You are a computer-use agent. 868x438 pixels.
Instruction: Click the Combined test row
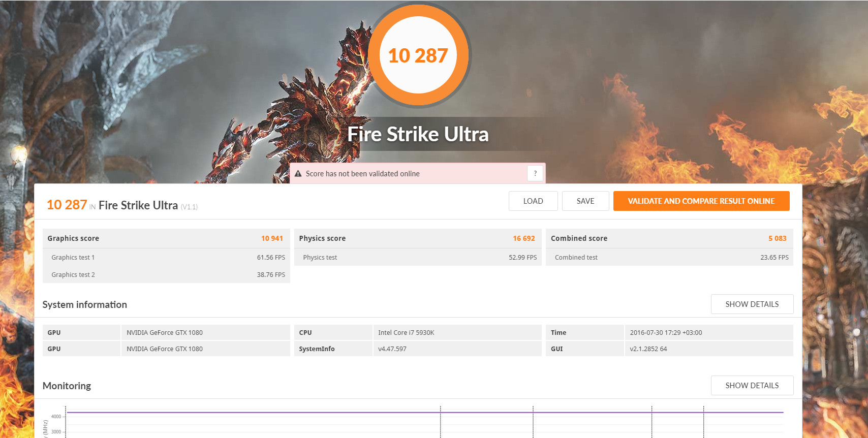669,257
